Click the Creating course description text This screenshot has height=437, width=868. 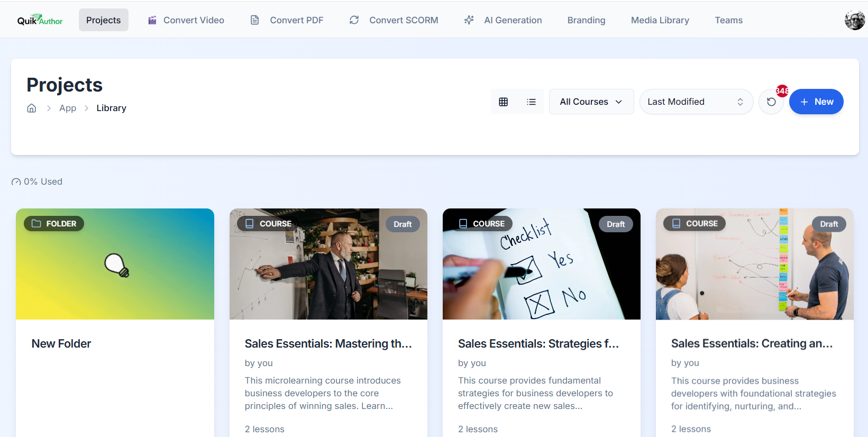pyautogui.click(x=754, y=394)
